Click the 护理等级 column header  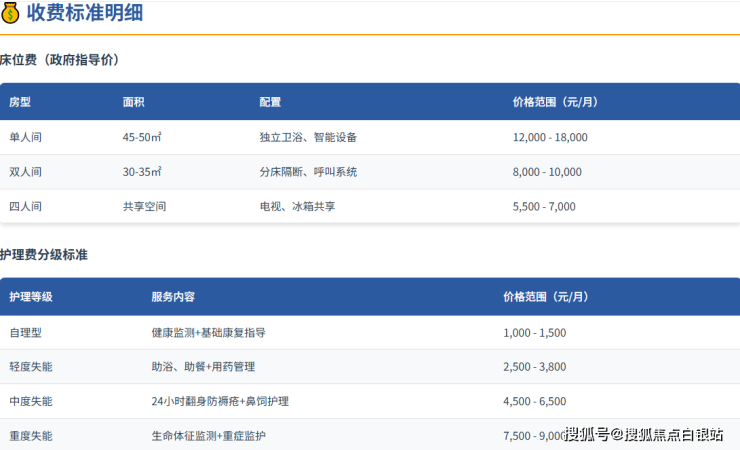coord(31,297)
